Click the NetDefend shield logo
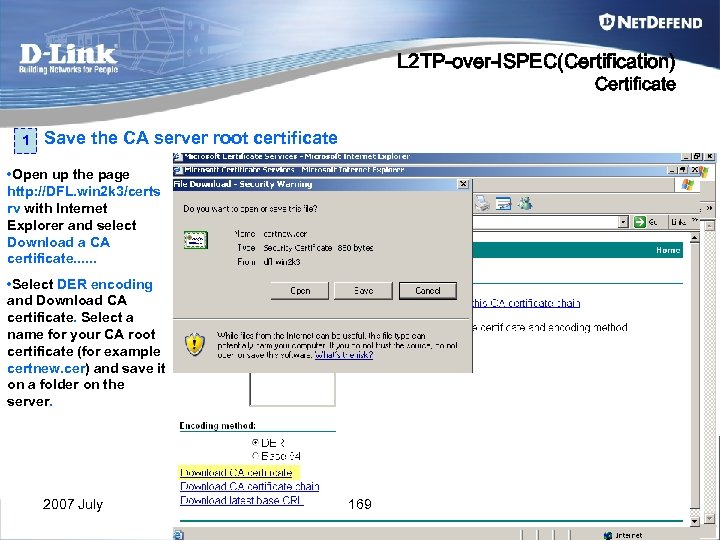Screen dimensions: 720x540 coord(607,22)
